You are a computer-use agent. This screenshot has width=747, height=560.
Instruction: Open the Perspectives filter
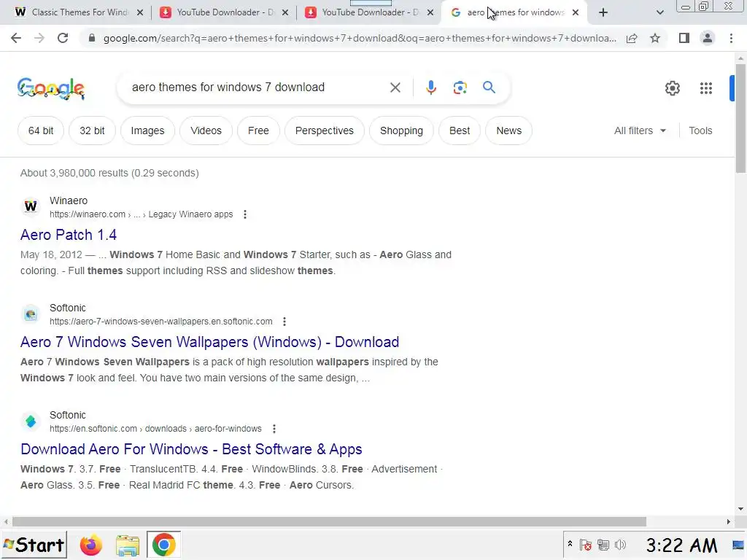tap(325, 131)
